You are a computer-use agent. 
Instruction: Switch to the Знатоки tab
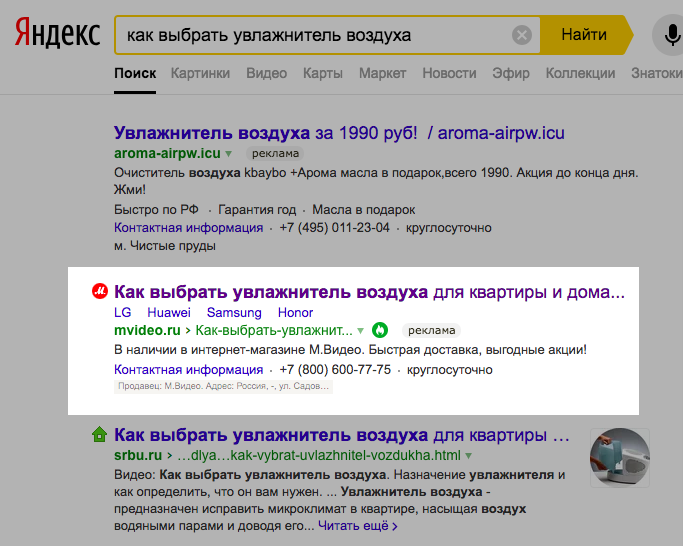pyautogui.click(x=657, y=73)
